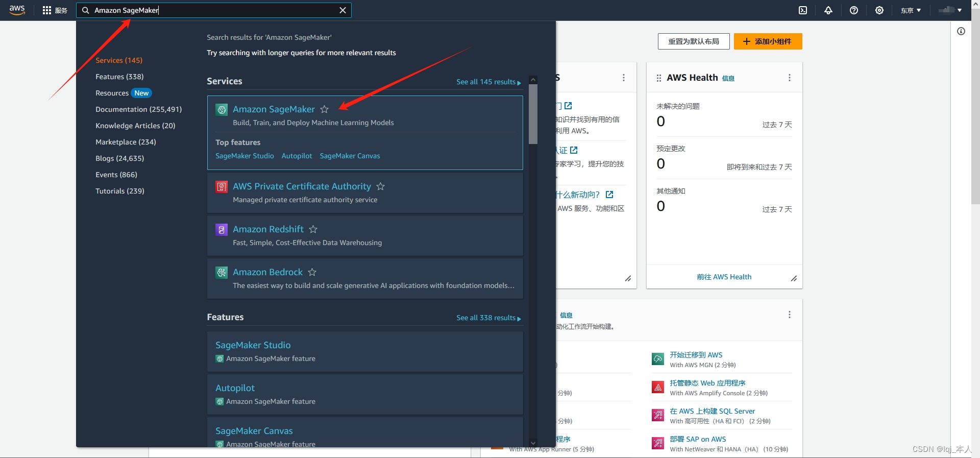This screenshot has width=980, height=458.
Task: Click the left widget resize corner icon
Action: [628, 278]
